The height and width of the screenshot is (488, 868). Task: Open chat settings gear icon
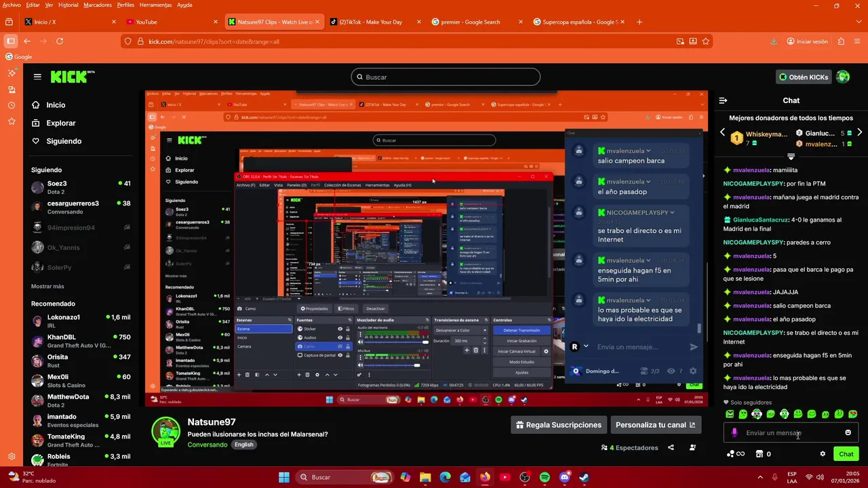coord(823,454)
